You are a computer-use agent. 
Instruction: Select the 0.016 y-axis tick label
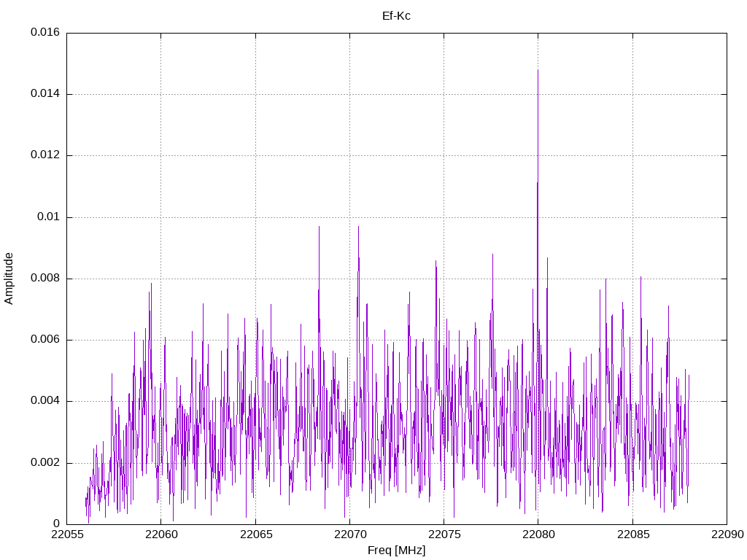pos(44,33)
